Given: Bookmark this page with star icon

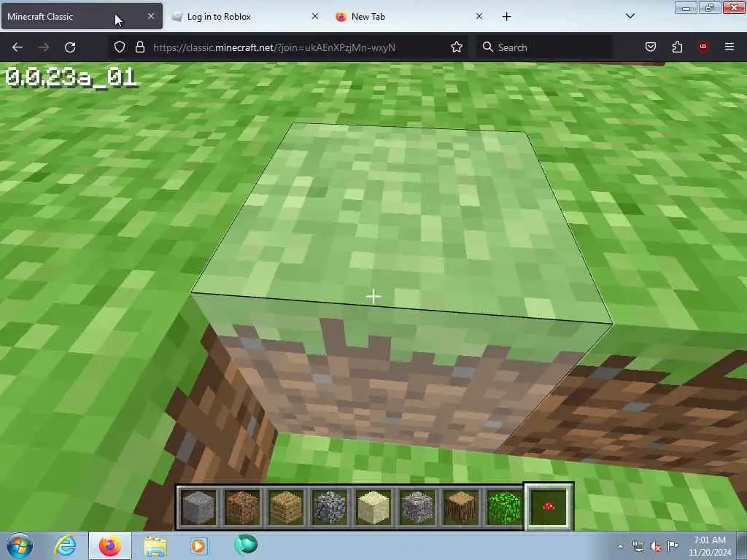Looking at the screenshot, I should 457,47.
